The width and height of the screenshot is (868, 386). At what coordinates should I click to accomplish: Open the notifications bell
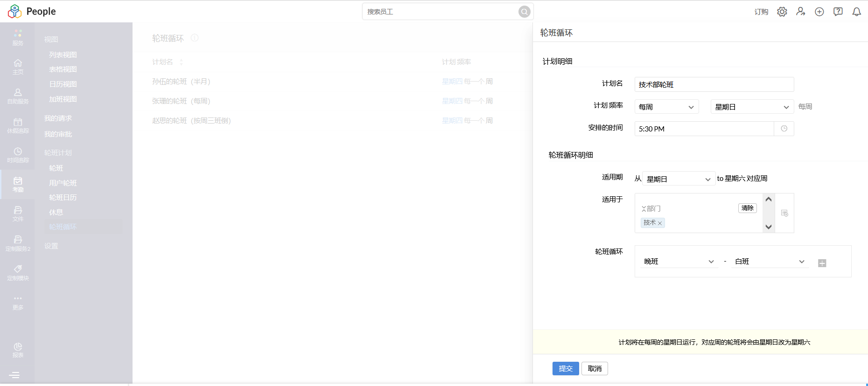click(x=856, y=12)
